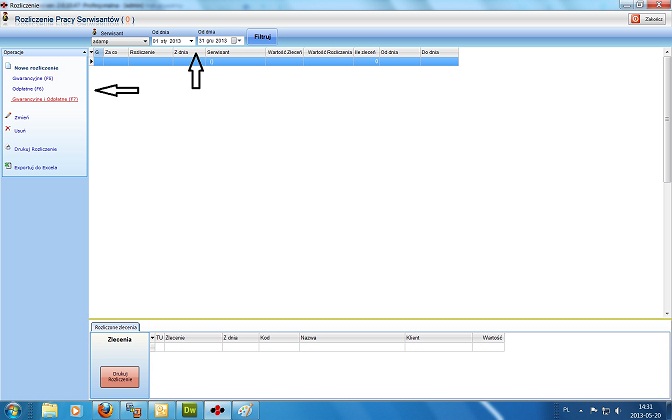Launch media player from taskbar
Viewport: 672px width, 420px height.
click(75, 411)
